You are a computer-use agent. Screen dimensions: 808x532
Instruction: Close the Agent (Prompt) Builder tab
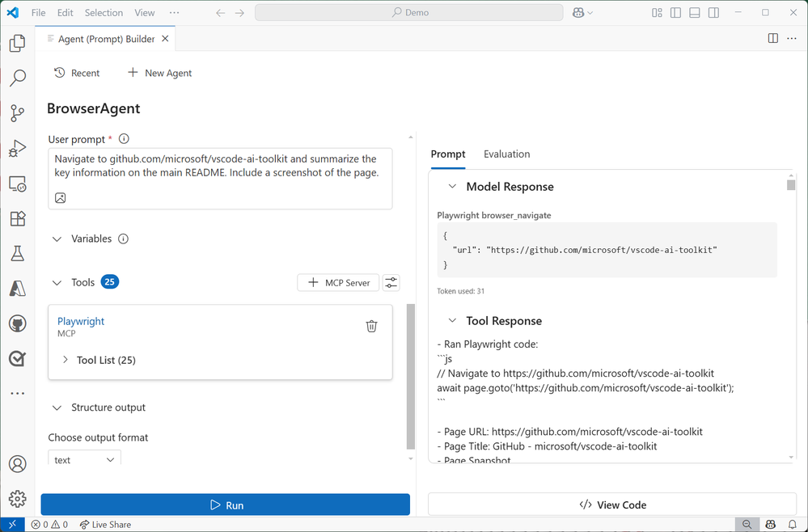165,39
